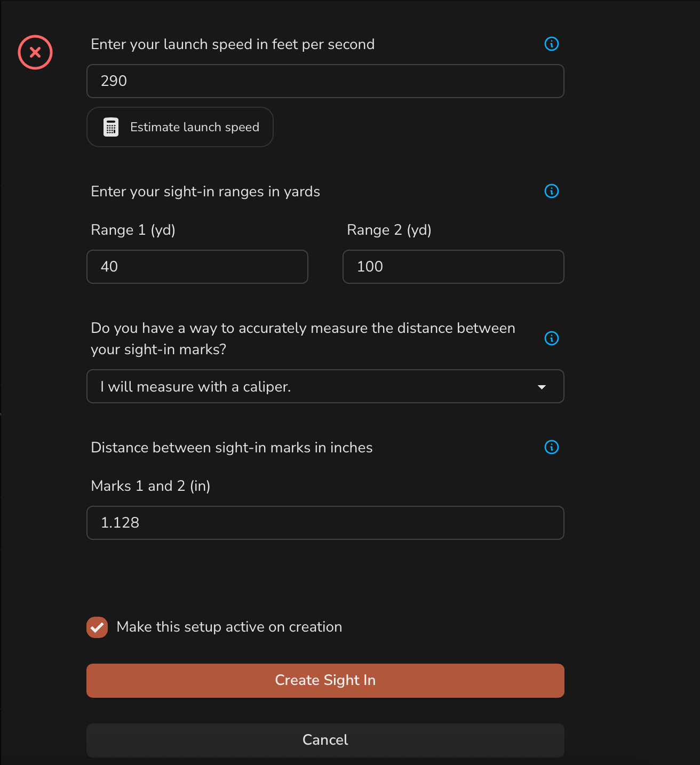Uncheck the make setup active checkbox
Viewport: 700px width, 765px height.
tap(97, 627)
